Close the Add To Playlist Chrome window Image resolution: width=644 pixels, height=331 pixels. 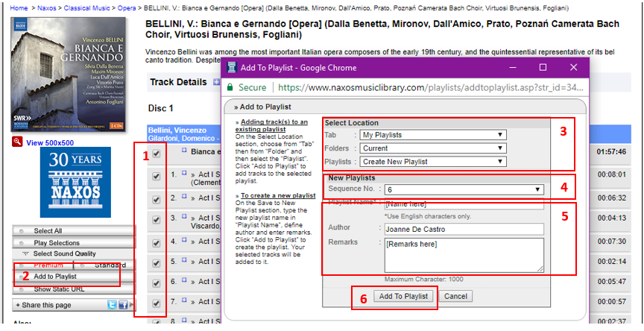pyautogui.click(x=574, y=67)
